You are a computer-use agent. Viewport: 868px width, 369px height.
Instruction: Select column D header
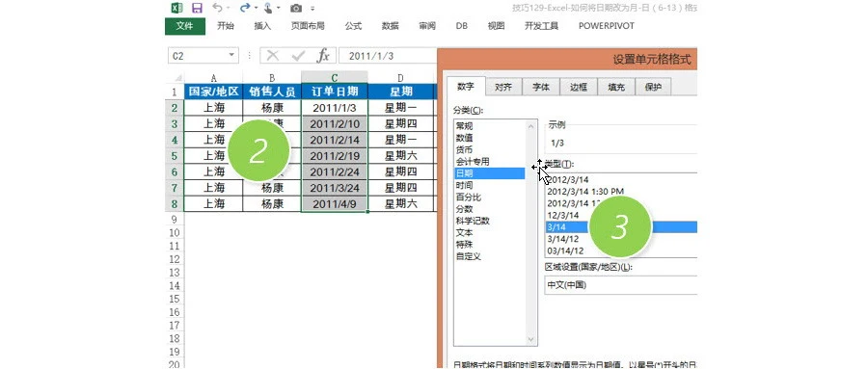400,78
